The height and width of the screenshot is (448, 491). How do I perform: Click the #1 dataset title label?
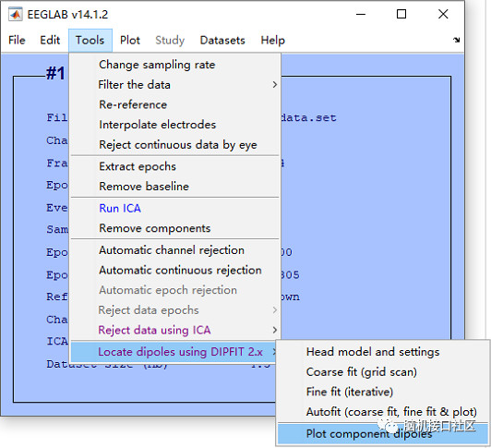pyautogui.click(x=55, y=73)
